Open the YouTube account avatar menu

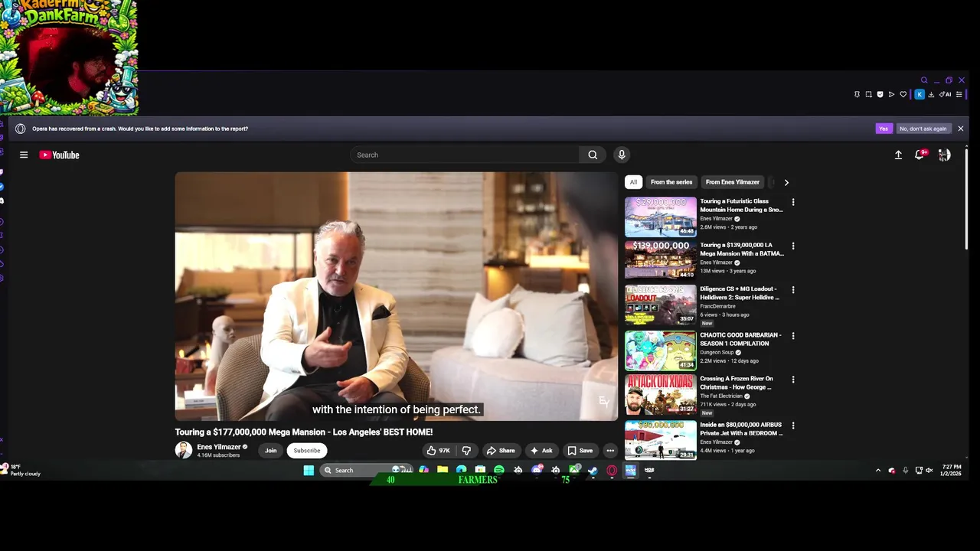point(944,155)
